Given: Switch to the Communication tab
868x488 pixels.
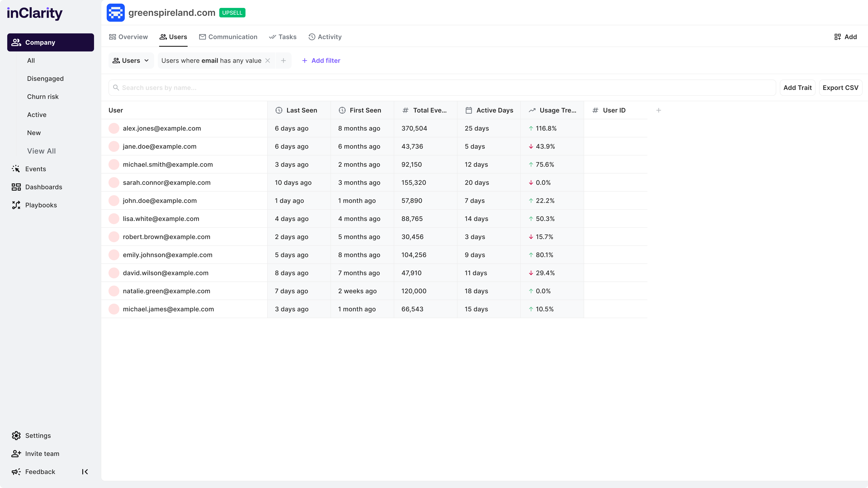Looking at the screenshot, I should tap(228, 37).
